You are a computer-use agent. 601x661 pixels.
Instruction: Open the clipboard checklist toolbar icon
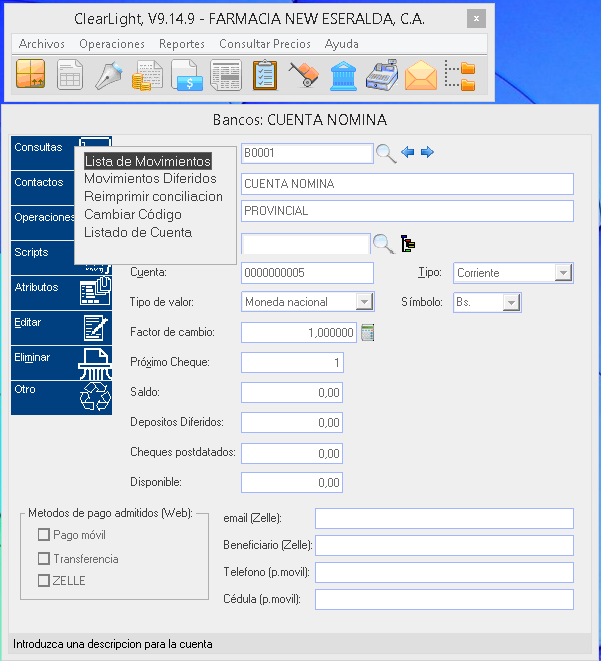point(265,76)
